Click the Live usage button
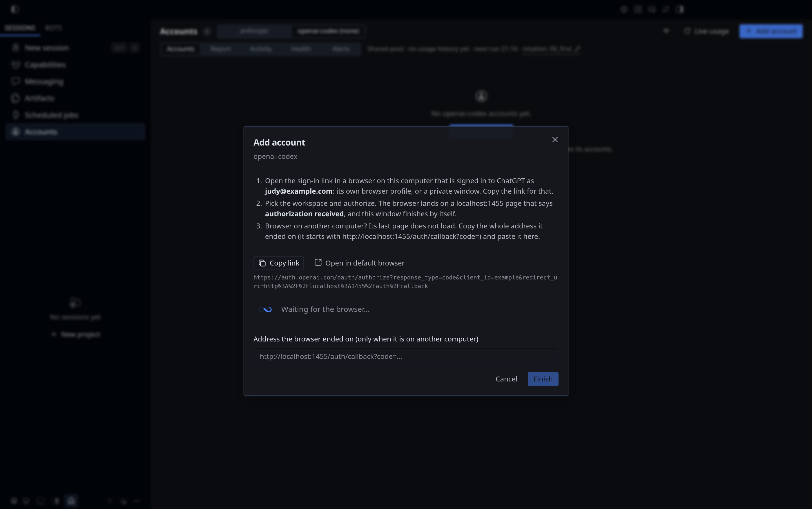 [706, 31]
